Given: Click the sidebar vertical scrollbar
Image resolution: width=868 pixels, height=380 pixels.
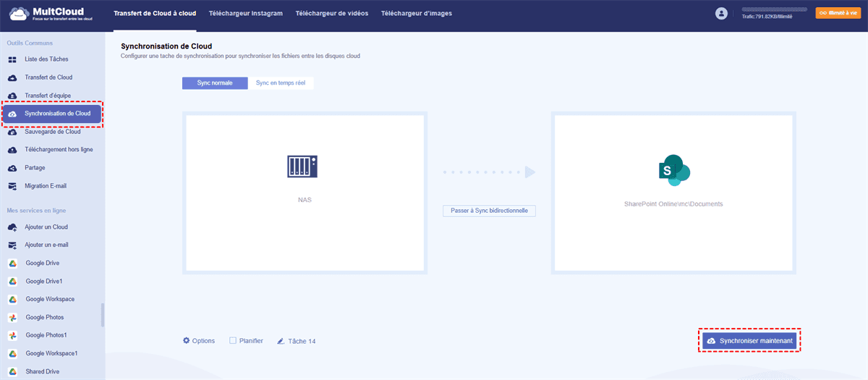Looking at the screenshot, I should (103, 315).
